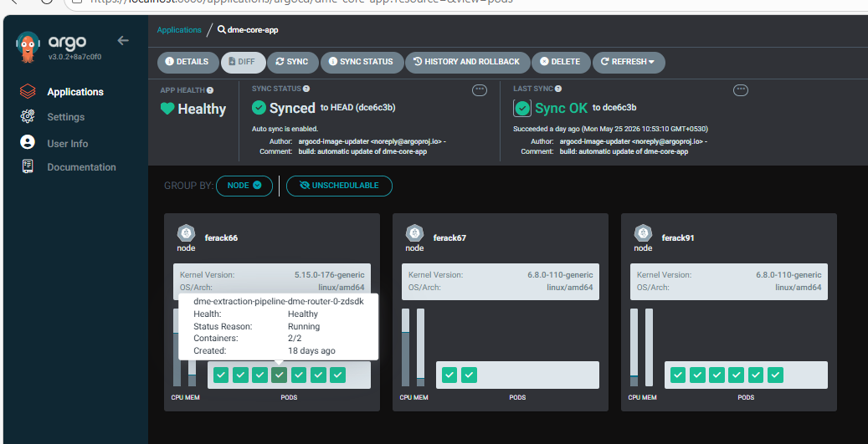
Task: Open Settings in the sidebar
Action: click(66, 117)
